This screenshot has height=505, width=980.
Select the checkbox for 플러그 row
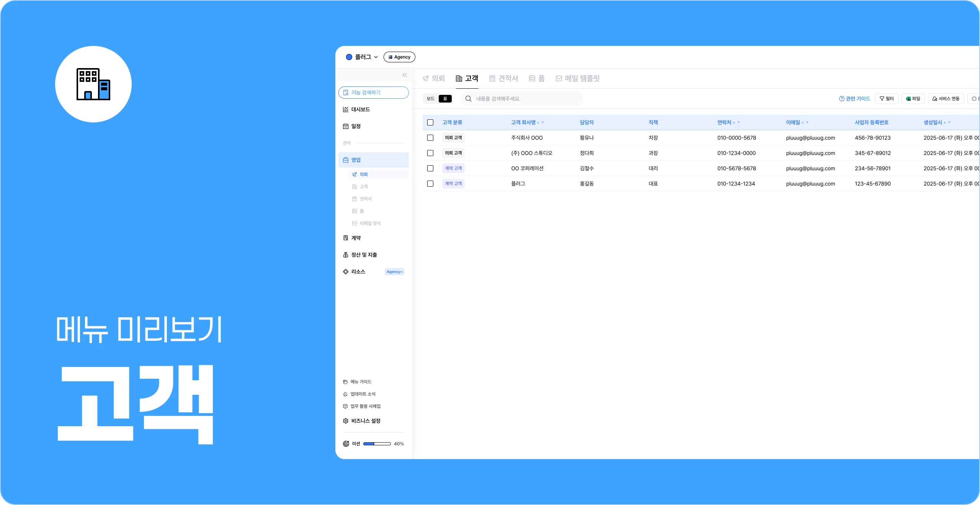tap(430, 184)
